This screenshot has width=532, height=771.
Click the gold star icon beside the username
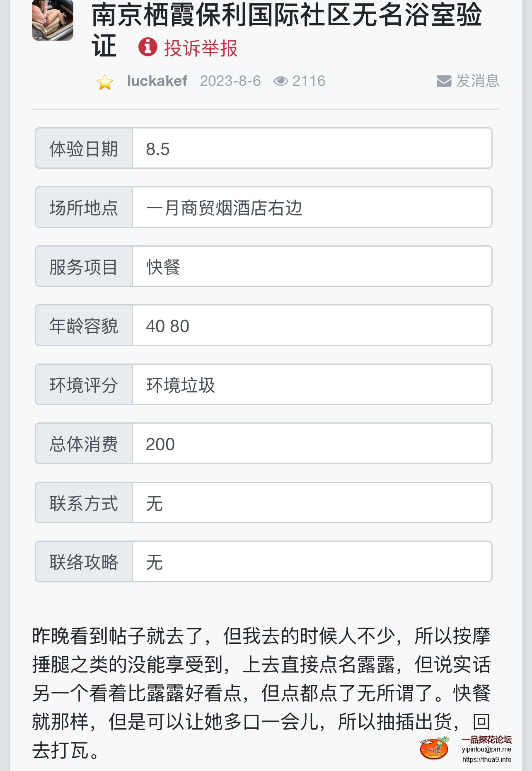pos(105,82)
